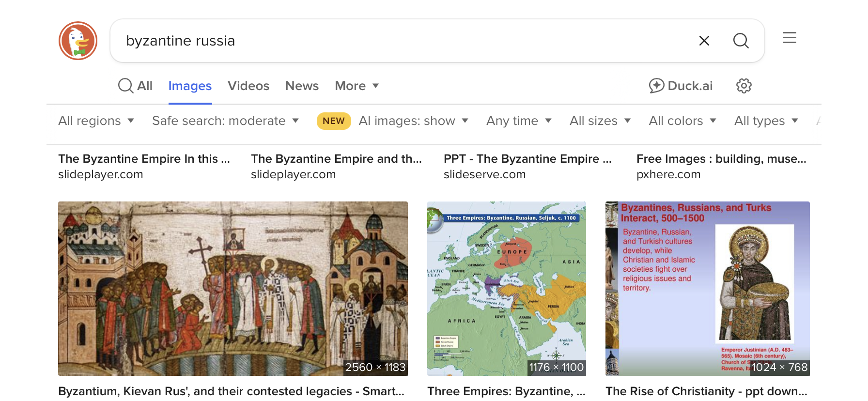
Task: Open search settings gear icon
Action: tap(744, 86)
